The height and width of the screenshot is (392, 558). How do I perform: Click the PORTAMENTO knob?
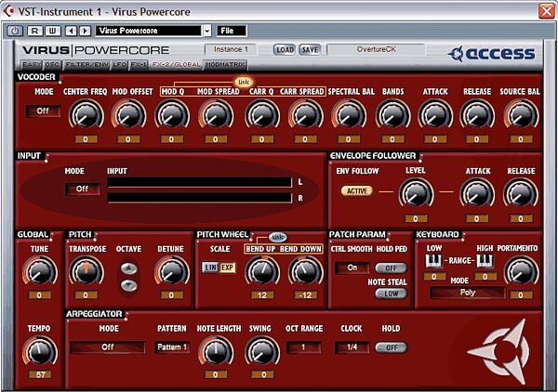pos(521,271)
